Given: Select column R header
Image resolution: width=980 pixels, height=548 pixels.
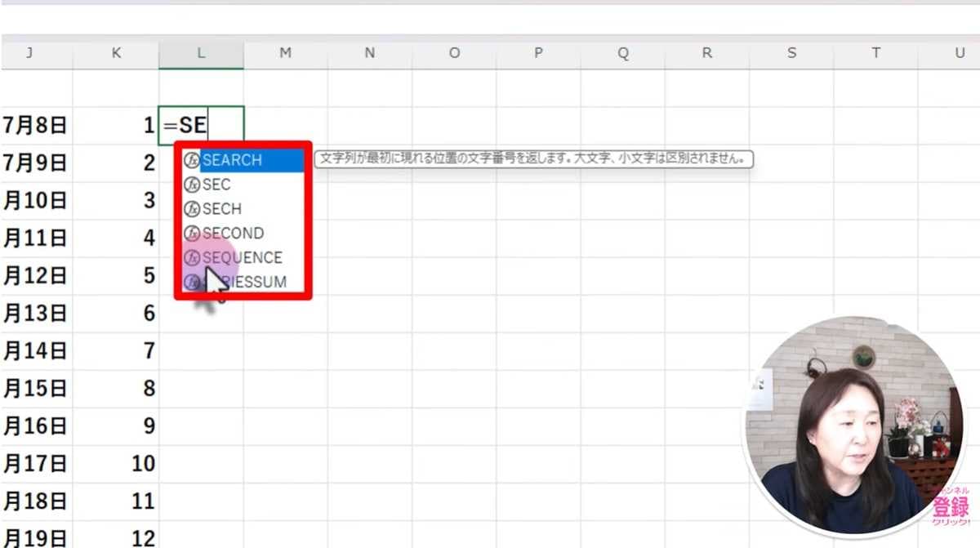Looking at the screenshot, I should pos(707,53).
